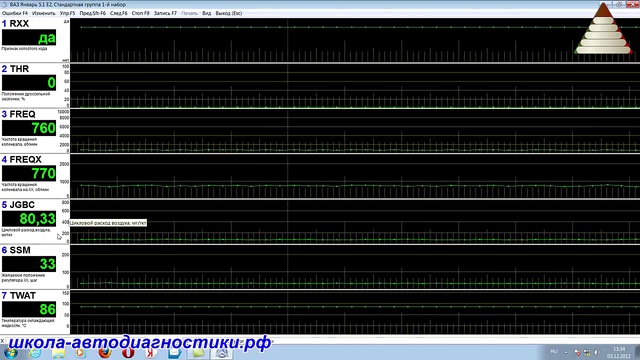Screen dimensions: 640x360
Task: Click the RXX idle flag graph
Action: [355, 40]
